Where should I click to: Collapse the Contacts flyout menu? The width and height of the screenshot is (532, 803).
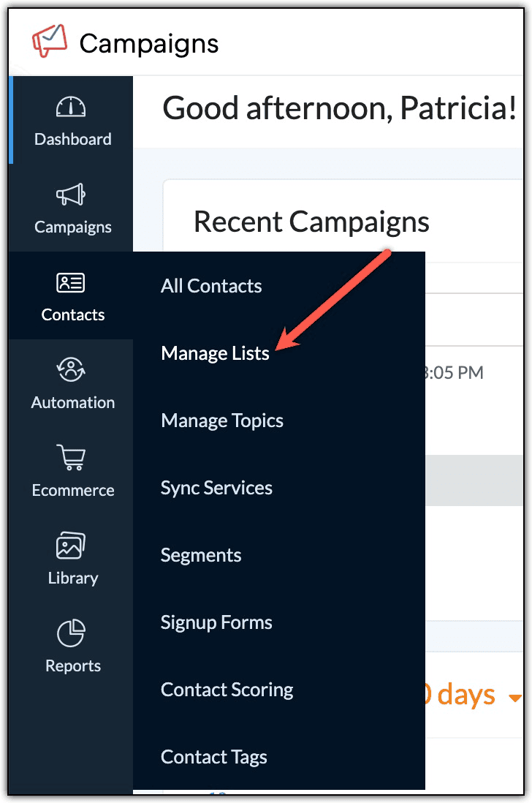(x=72, y=296)
